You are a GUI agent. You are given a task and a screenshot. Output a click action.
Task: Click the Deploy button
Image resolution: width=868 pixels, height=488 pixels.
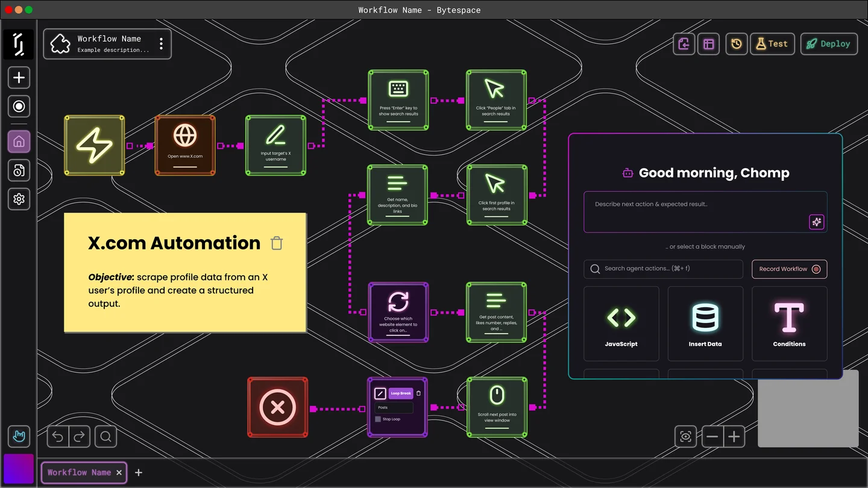click(x=829, y=44)
